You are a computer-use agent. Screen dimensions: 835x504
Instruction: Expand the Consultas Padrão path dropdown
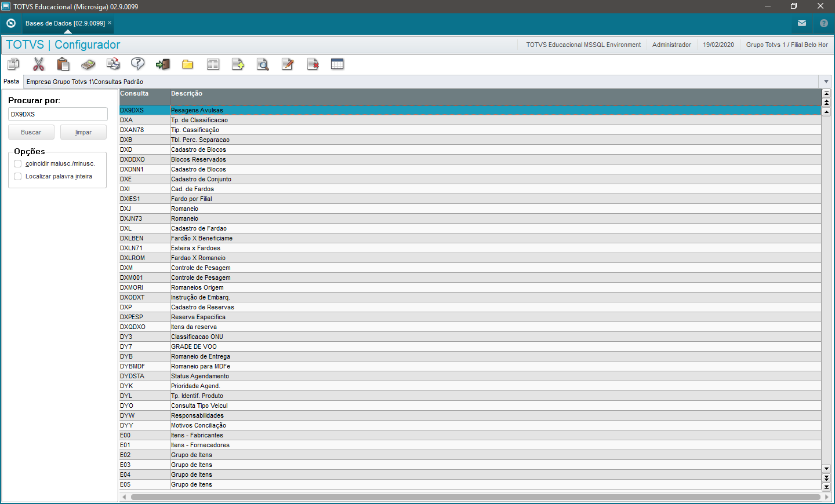(826, 82)
